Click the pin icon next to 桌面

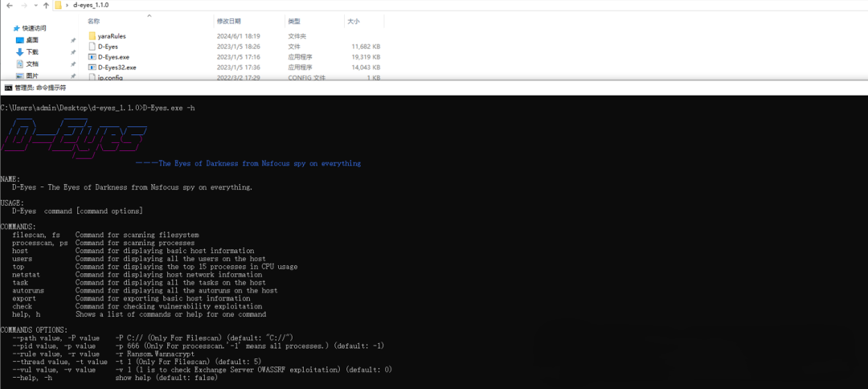point(73,40)
